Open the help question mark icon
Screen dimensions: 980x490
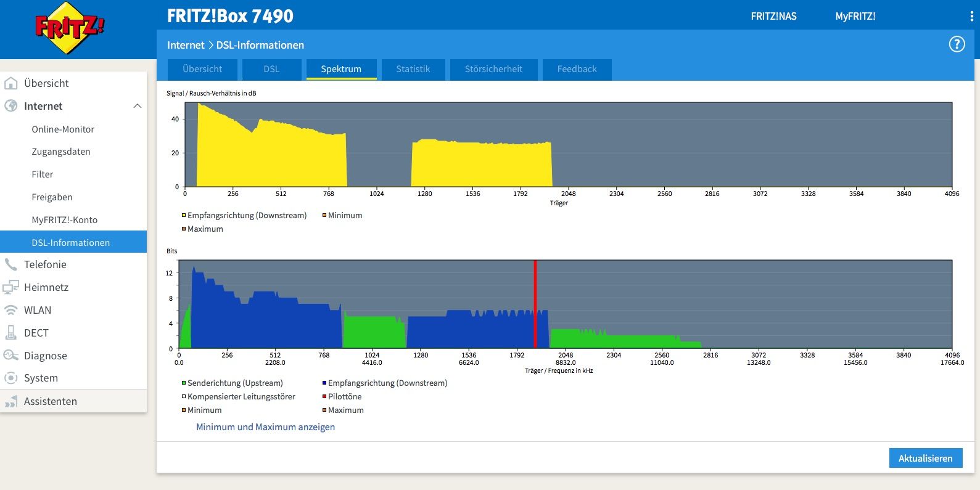pyautogui.click(x=957, y=44)
